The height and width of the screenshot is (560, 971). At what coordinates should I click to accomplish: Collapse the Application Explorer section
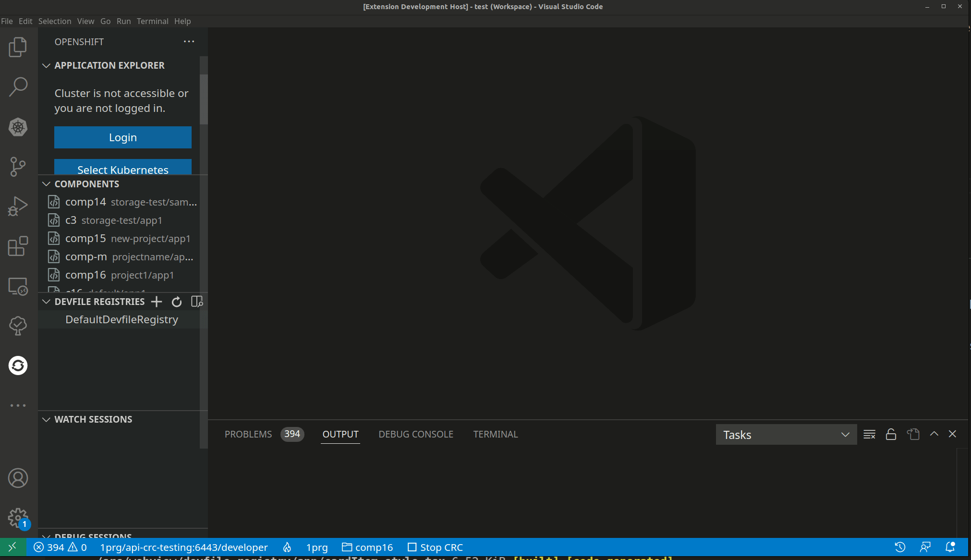point(47,65)
